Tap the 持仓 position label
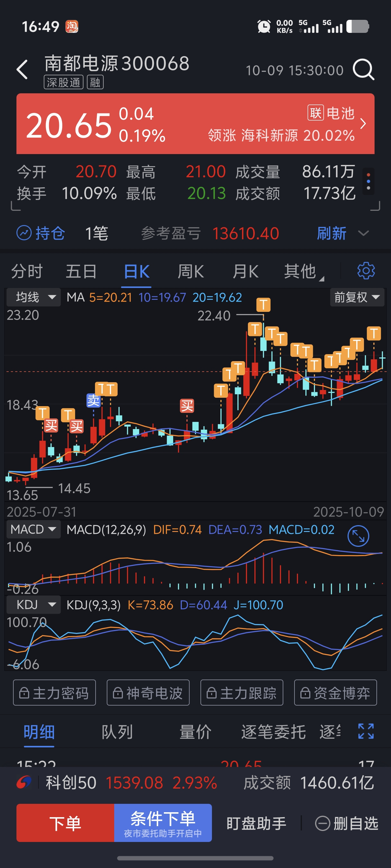The width and height of the screenshot is (391, 868). (x=50, y=233)
